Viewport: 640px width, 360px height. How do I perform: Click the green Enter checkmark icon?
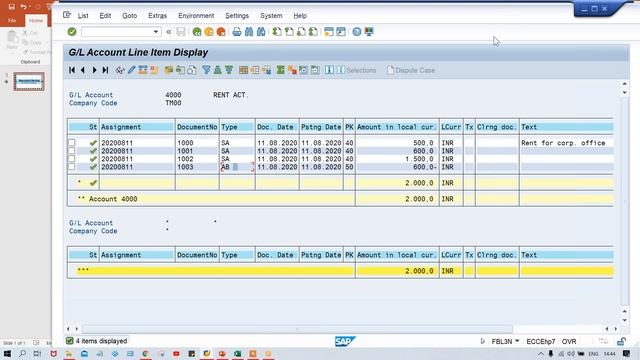[72, 31]
